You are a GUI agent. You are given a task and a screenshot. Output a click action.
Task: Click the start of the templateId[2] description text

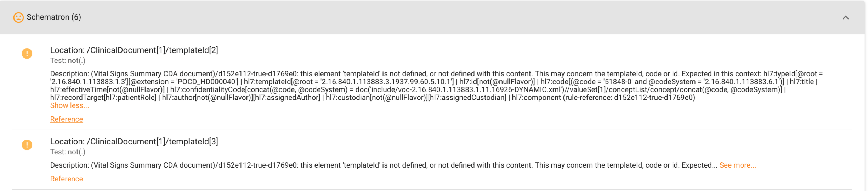click(x=70, y=74)
